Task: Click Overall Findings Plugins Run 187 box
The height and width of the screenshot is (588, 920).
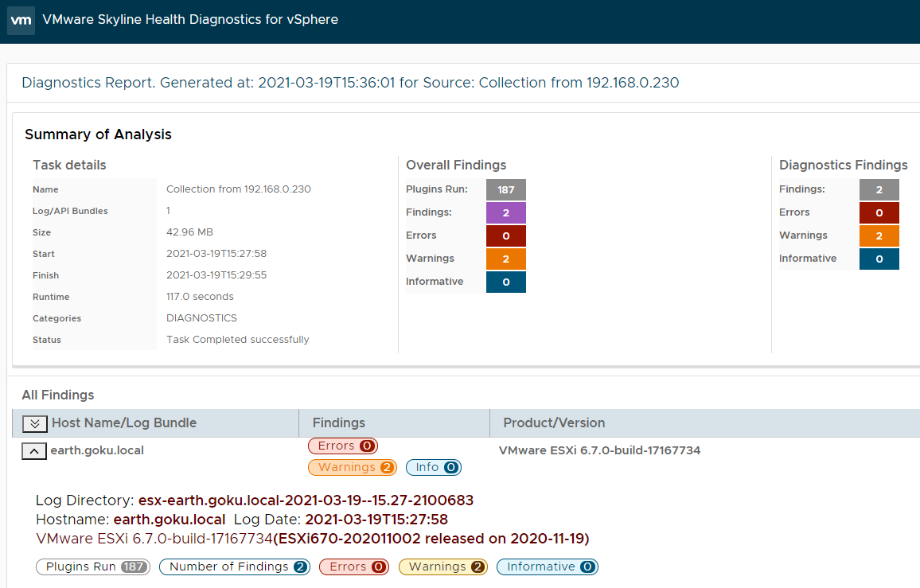Action: pyautogui.click(x=506, y=190)
